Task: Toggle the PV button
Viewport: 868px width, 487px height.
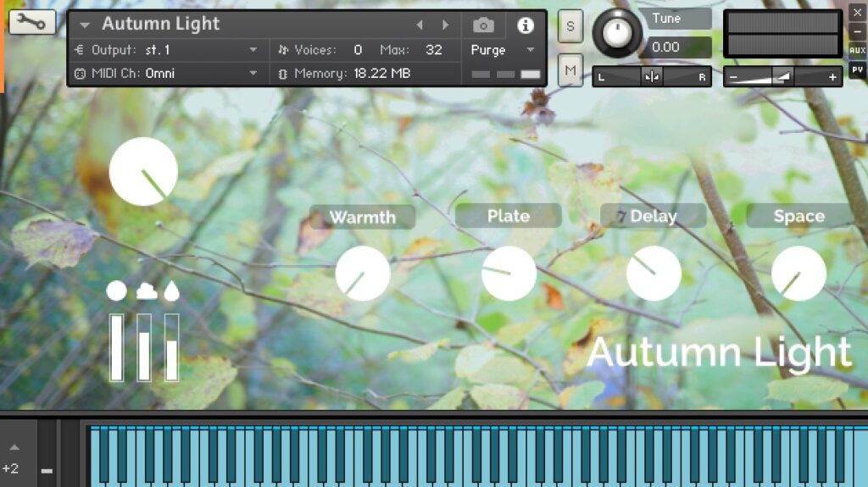Action: 857,69
